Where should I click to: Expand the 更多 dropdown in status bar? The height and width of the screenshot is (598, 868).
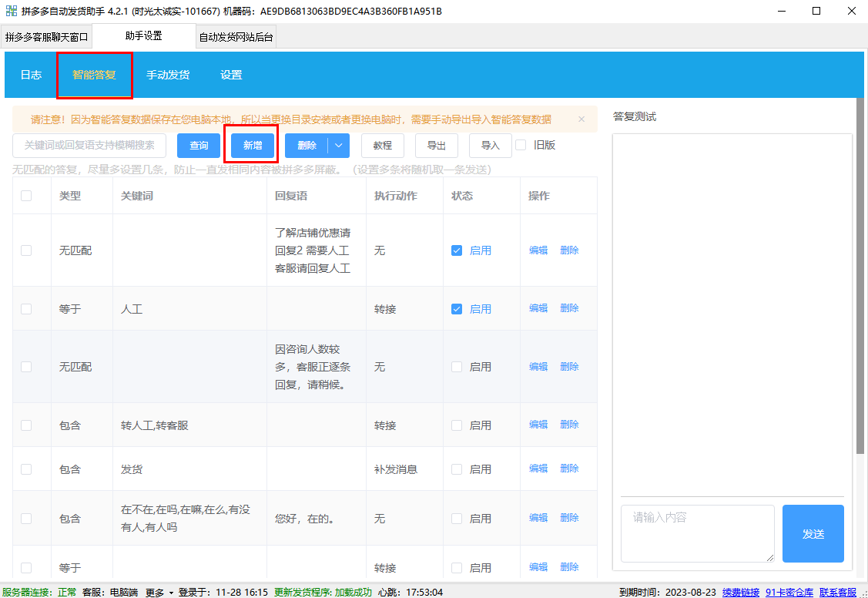pyautogui.click(x=160, y=593)
